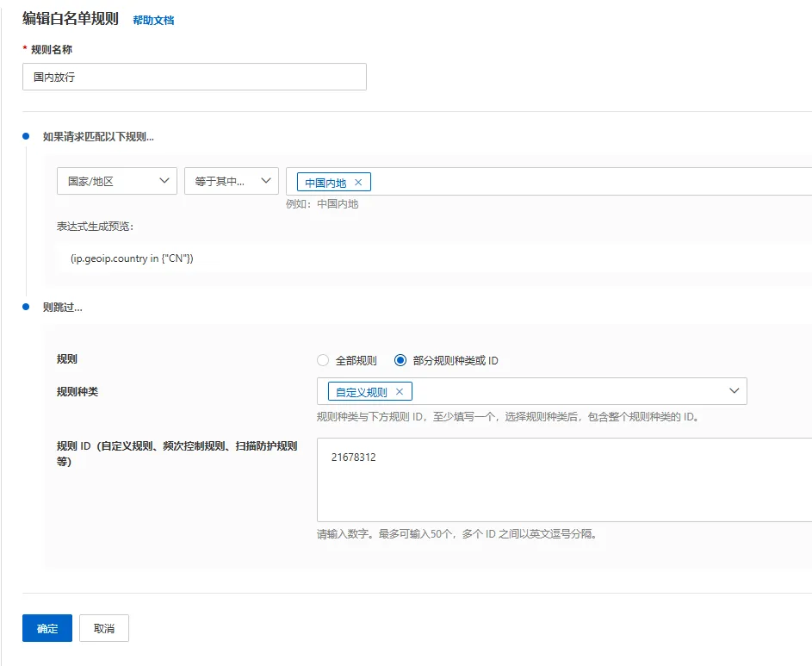Viewport: 812px width, 666px height.
Task: Remove the 自定义规则 tag with its × icon
Action: click(399, 392)
